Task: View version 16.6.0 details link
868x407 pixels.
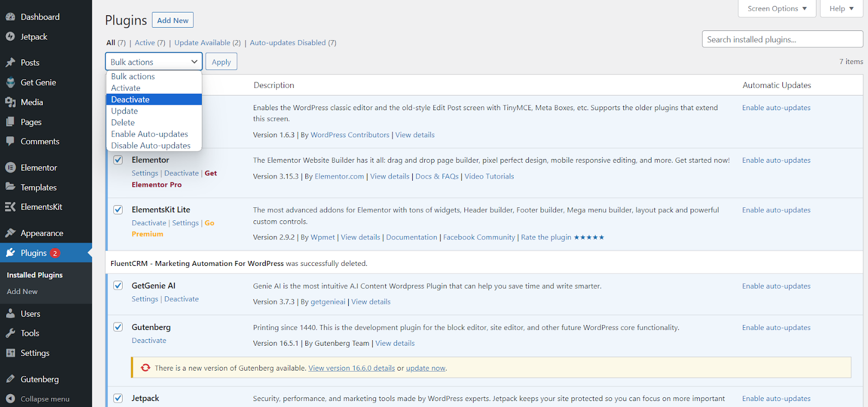Action: pyautogui.click(x=352, y=368)
